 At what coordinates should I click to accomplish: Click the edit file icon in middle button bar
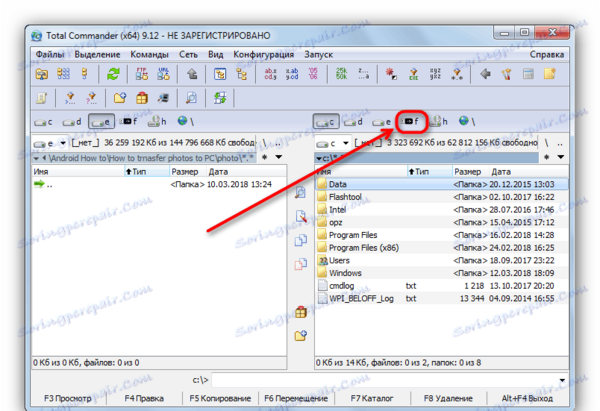pos(301,216)
